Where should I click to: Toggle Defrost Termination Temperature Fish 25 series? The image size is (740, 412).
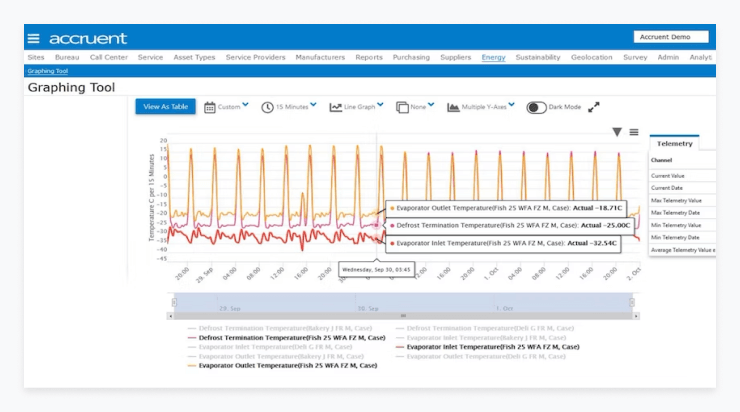286,338
